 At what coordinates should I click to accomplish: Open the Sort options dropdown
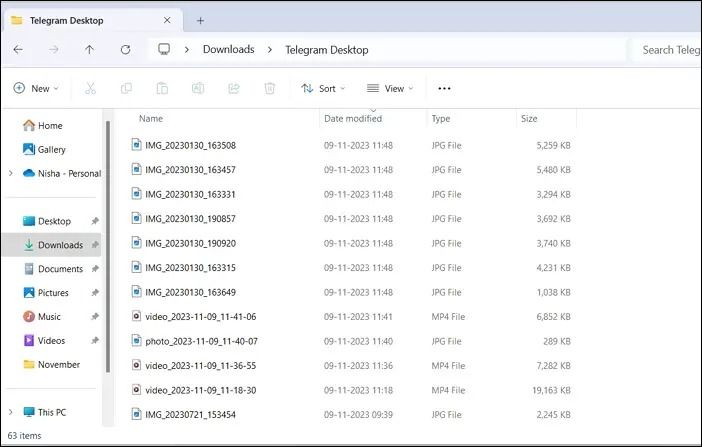pos(323,88)
